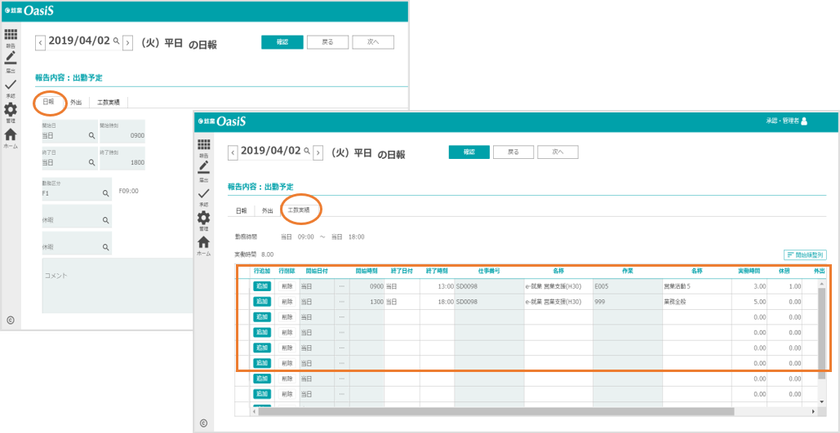840x433 pixels.
Task: Click the checkmark approval icon in the front window sidebar
Action: point(204,193)
